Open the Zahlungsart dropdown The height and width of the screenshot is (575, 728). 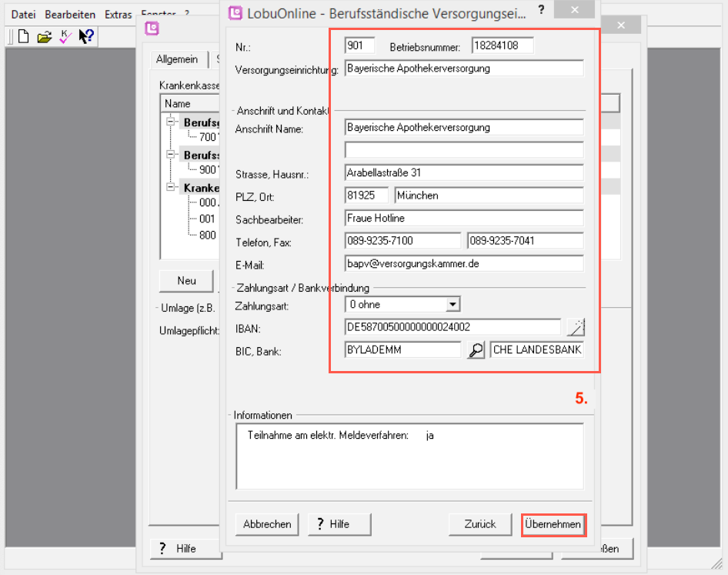[452, 305]
